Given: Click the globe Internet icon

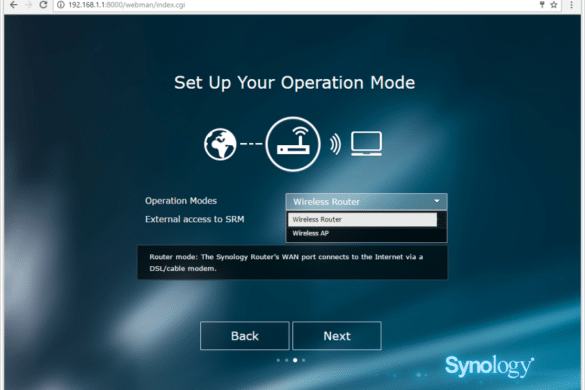Looking at the screenshot, I should click(x=220, y=144).
